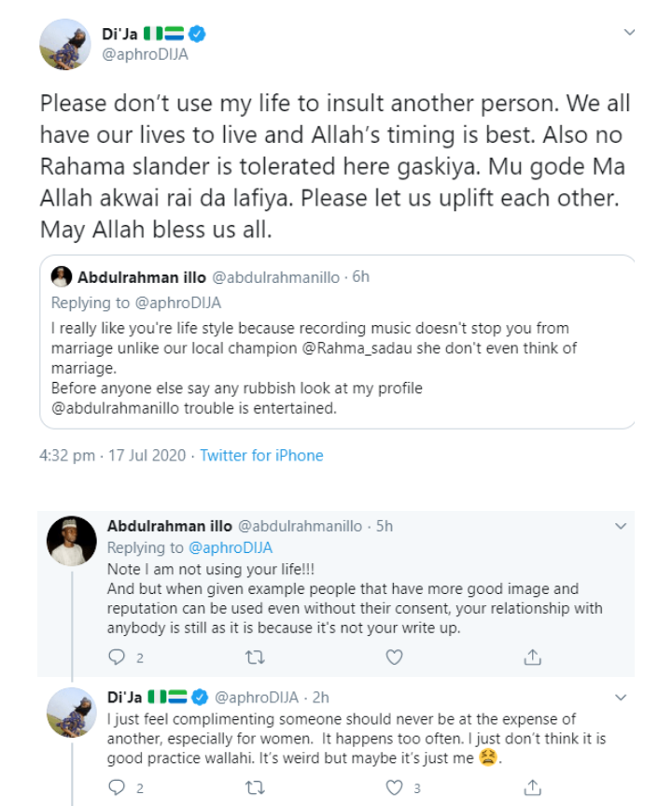
Task: Open the @aphroDIJA handle under Di'Ja
Action: 143,57
